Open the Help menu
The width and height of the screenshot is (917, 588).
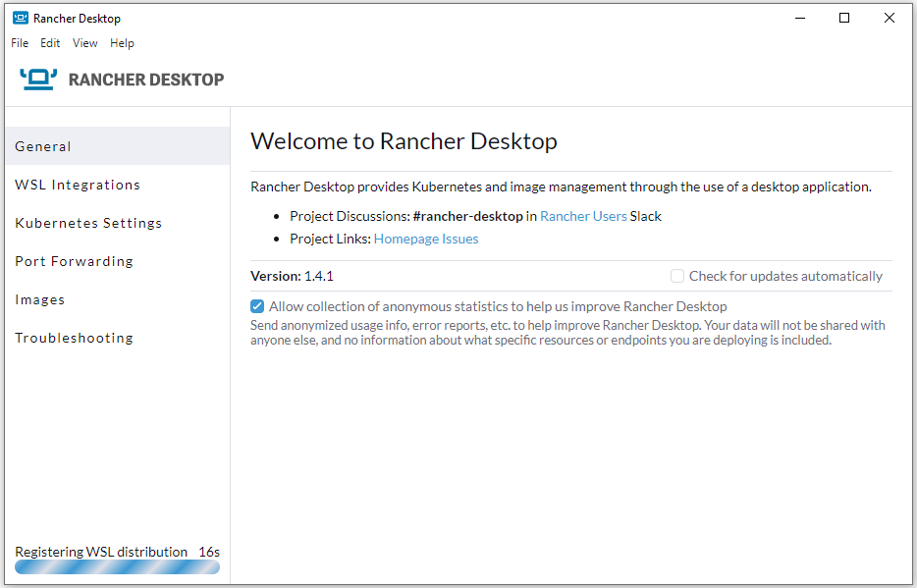click(122, 42)
